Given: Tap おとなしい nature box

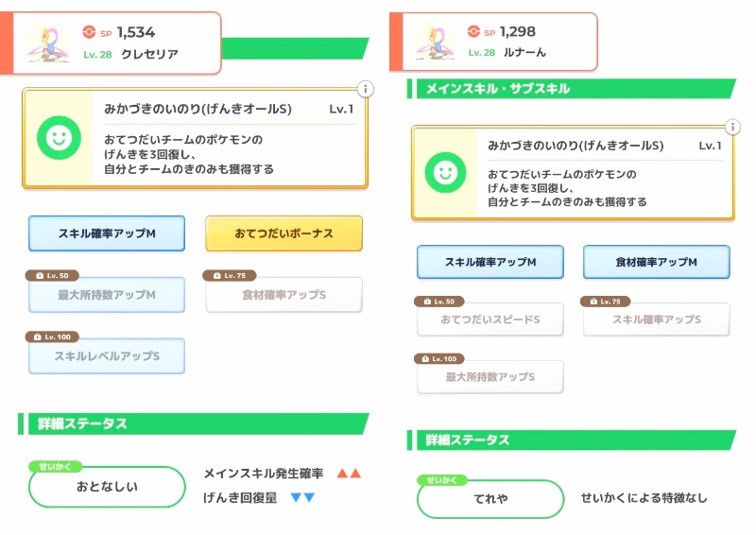Looking at the screenshot, I should click(x=107, y=488).
